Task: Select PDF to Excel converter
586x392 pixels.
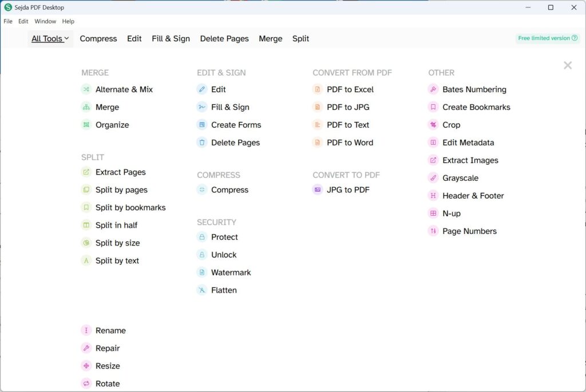Action: pyautogui.click(x=351, y=89)
